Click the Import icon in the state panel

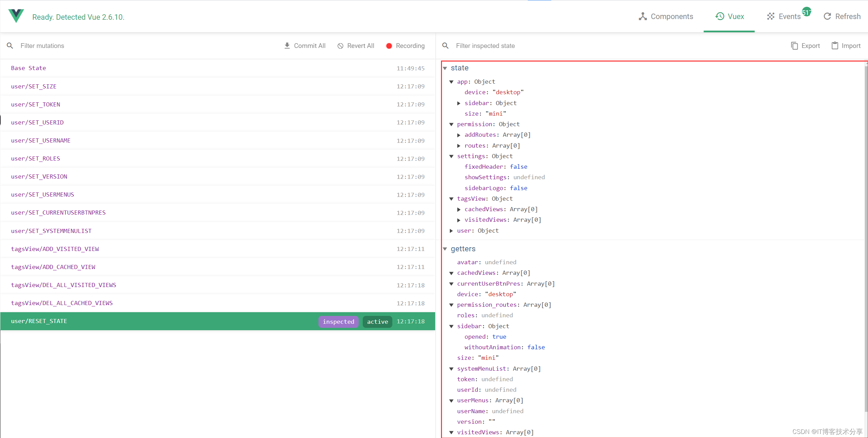tap(834, 46)
